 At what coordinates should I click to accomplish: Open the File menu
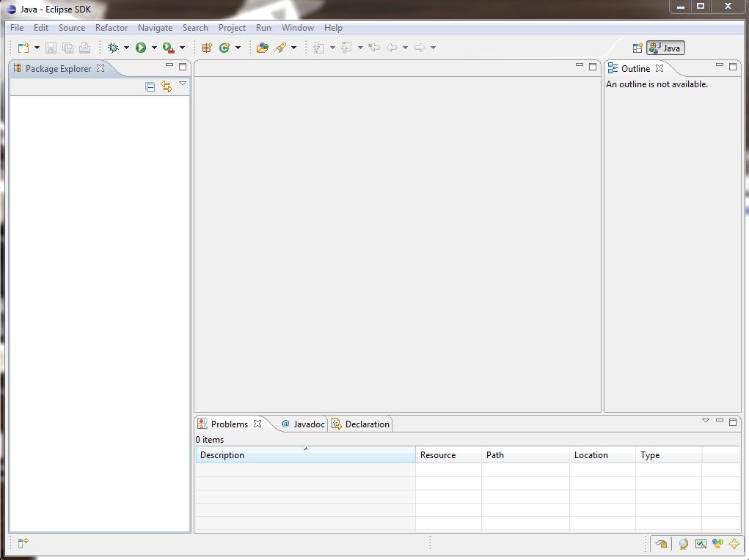pyautogui.click(x=17, y=28)
